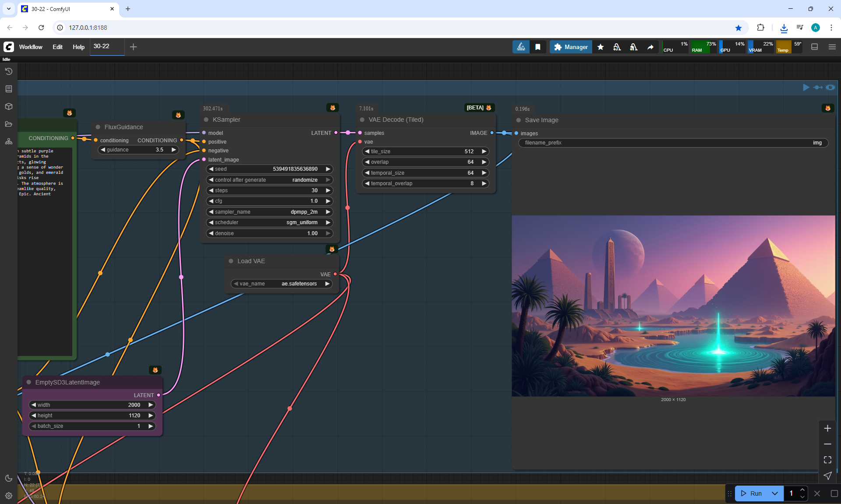The height and width of the screenshot is (504, 841).
Task: Open queue history sidebar icon
Action: 9,71
